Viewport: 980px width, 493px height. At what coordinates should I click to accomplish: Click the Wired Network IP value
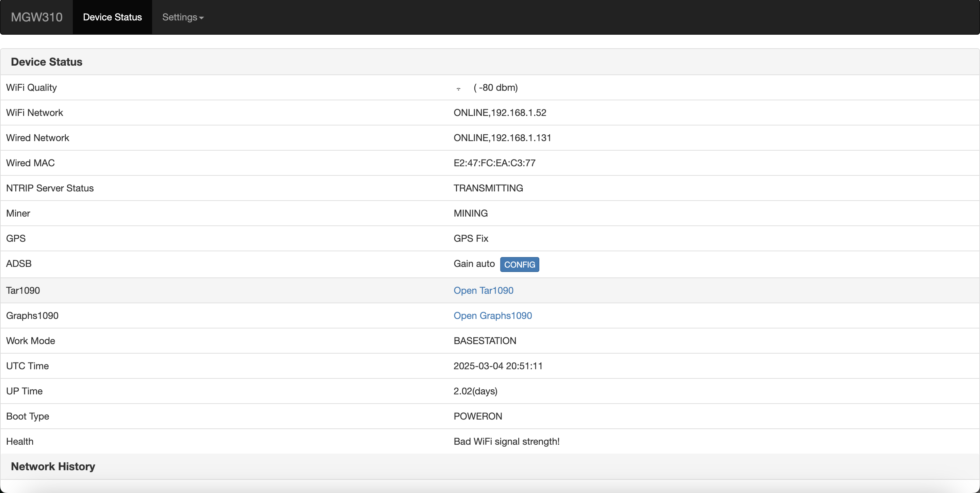(502, 138)
